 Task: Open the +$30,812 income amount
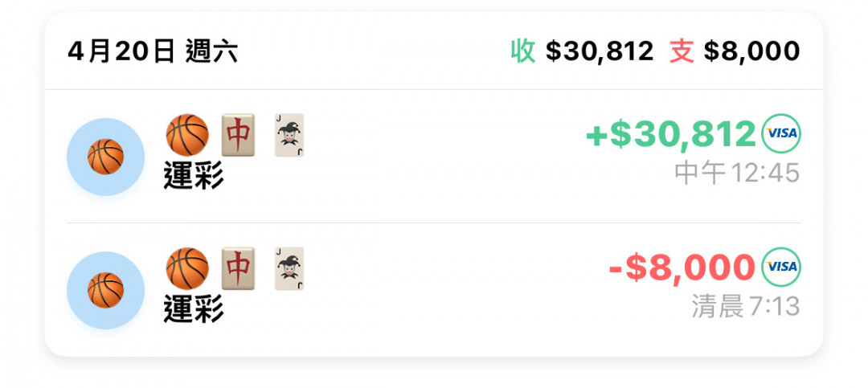(x=671, y=134)
